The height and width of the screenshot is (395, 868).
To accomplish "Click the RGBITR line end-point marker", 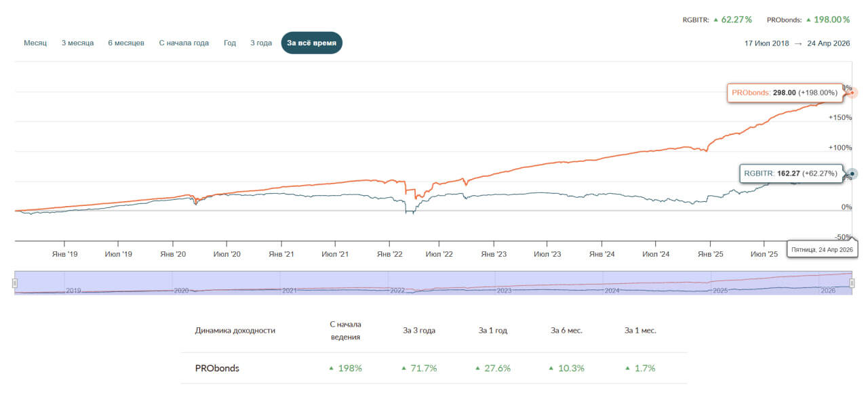I will [x=852, y=173].
